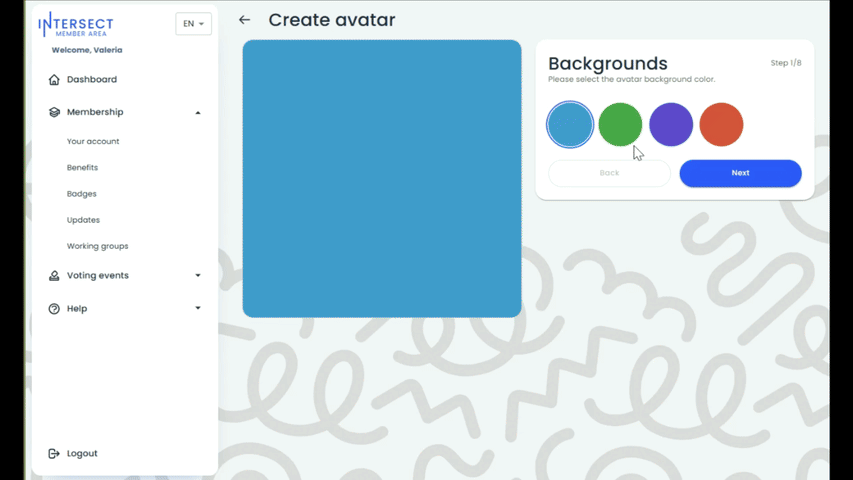Image resolution: width=853 pixels, height=480 pixels.
Task: Expand the Help section arrow
Action: 198,309
